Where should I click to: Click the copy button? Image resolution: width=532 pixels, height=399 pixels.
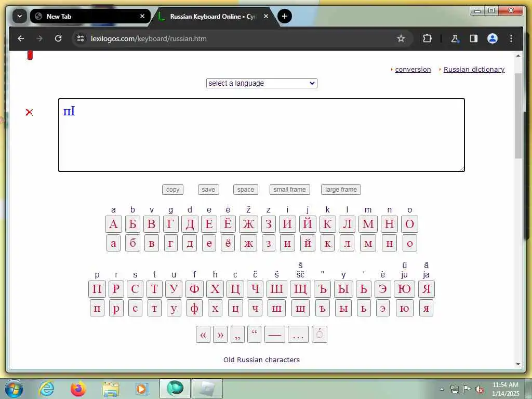pos(172,190)
